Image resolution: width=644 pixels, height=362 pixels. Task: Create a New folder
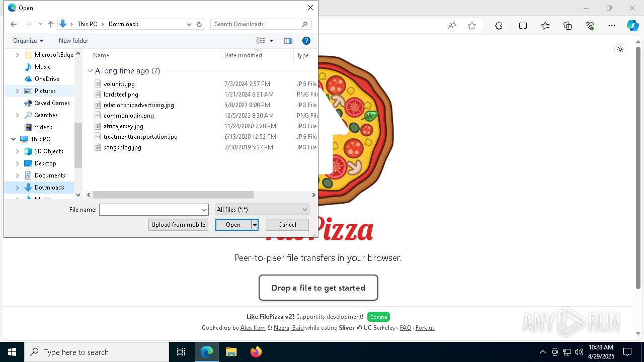click(73, 41)
